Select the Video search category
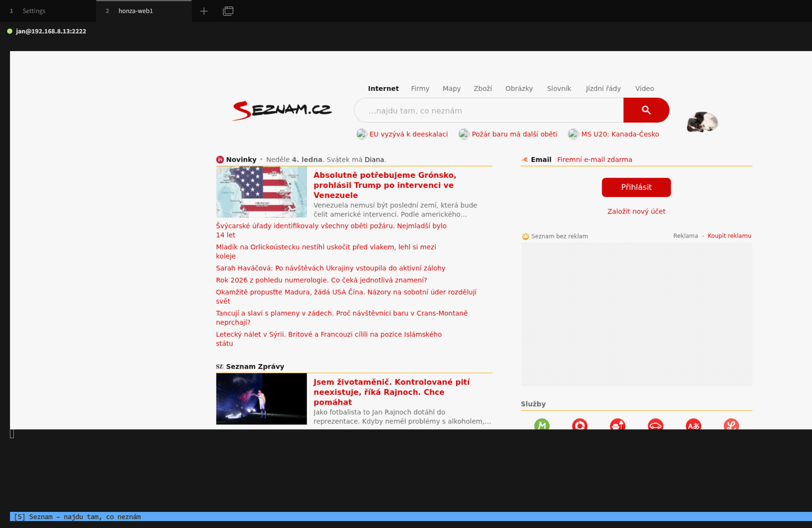This screenshot has height=528, width=812. click(645, 88)
